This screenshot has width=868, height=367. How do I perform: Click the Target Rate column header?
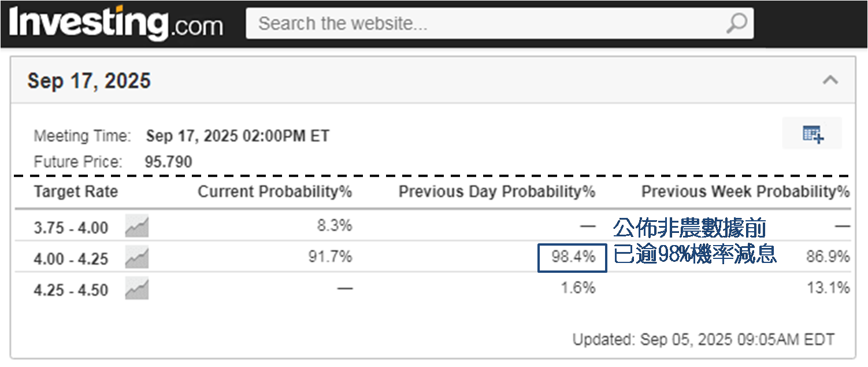pos(76,192)
